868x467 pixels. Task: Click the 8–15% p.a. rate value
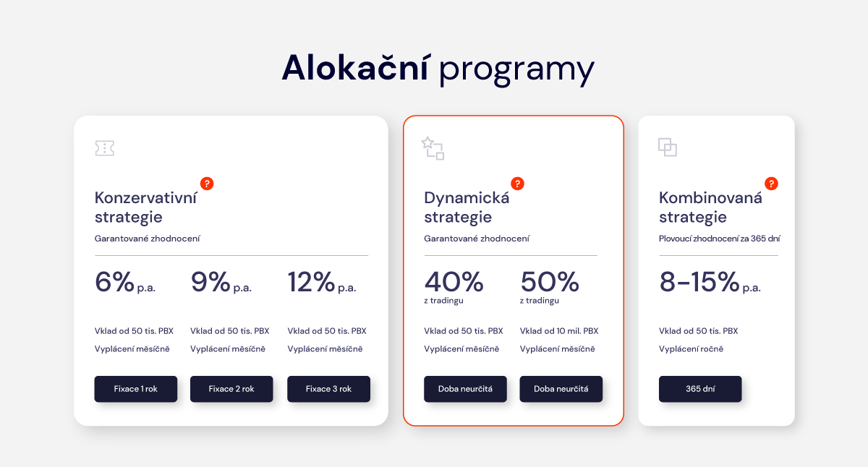point(710,282)
